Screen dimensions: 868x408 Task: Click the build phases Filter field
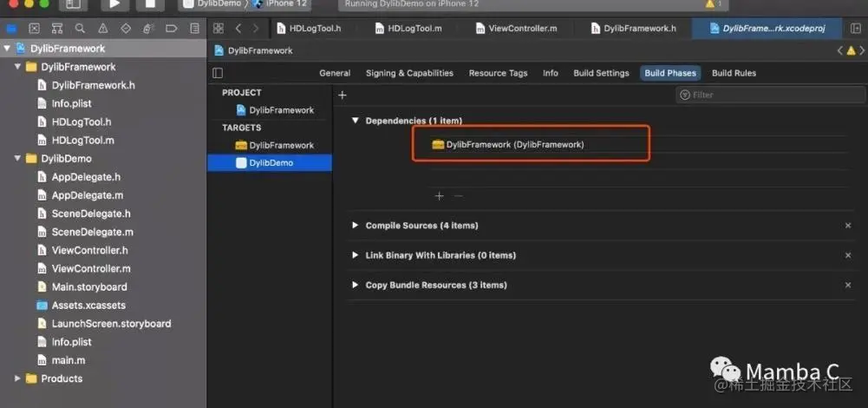tap(770, 95)
